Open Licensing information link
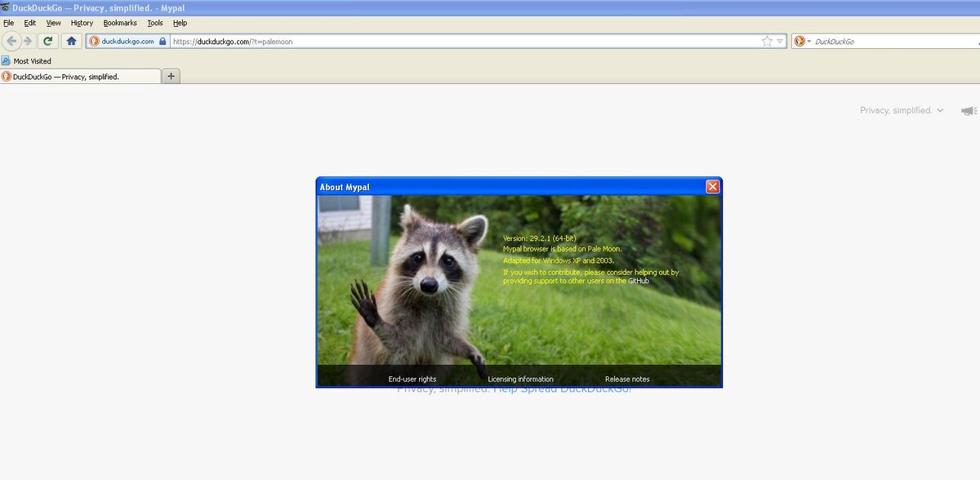This screenshot has width=980, height=480. (x=521, y=379)
